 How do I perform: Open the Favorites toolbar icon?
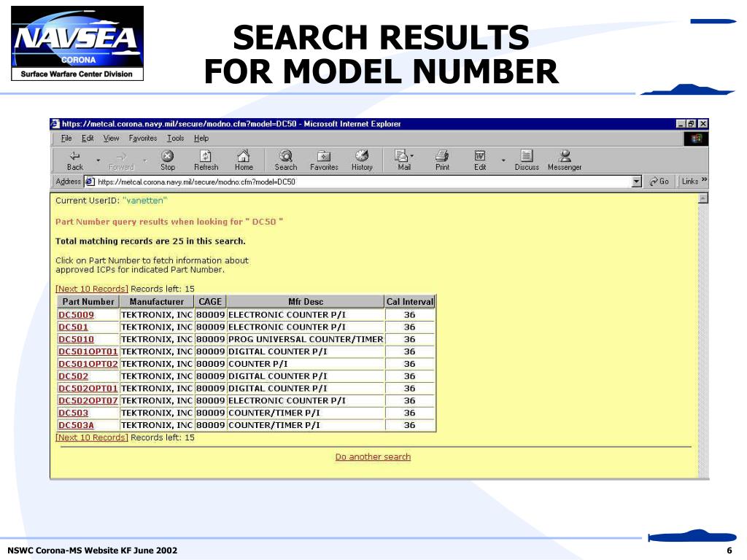coord(324,156)
